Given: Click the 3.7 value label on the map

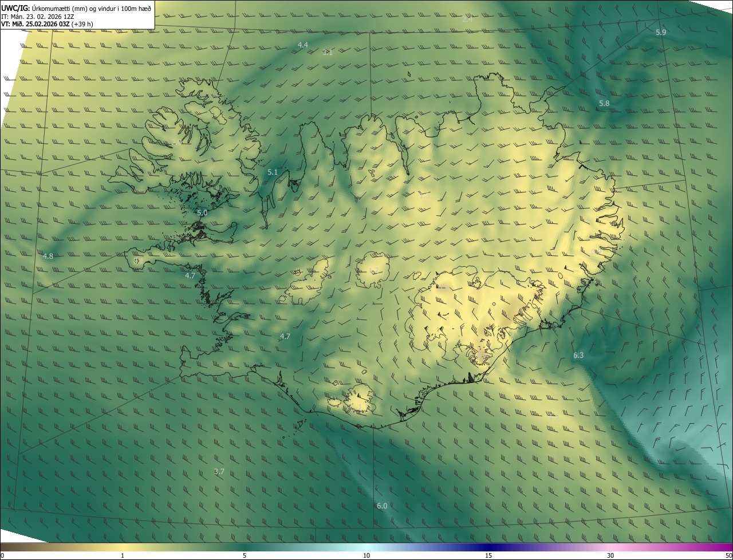Looking at the screenshot, I should (x=219, y=471).
